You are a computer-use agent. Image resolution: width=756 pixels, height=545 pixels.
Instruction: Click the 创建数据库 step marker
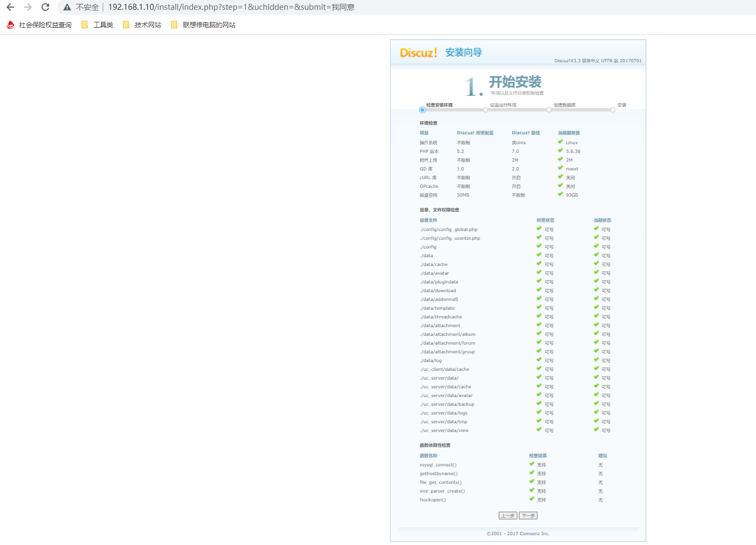(x=549, y=110)
